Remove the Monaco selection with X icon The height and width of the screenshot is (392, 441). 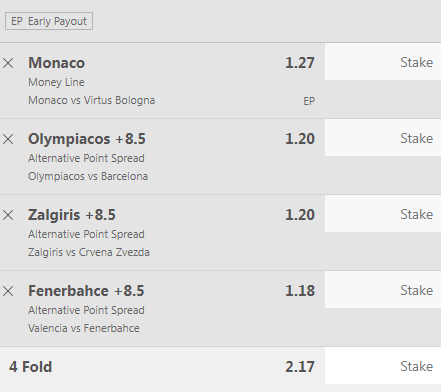pos(8,63)
